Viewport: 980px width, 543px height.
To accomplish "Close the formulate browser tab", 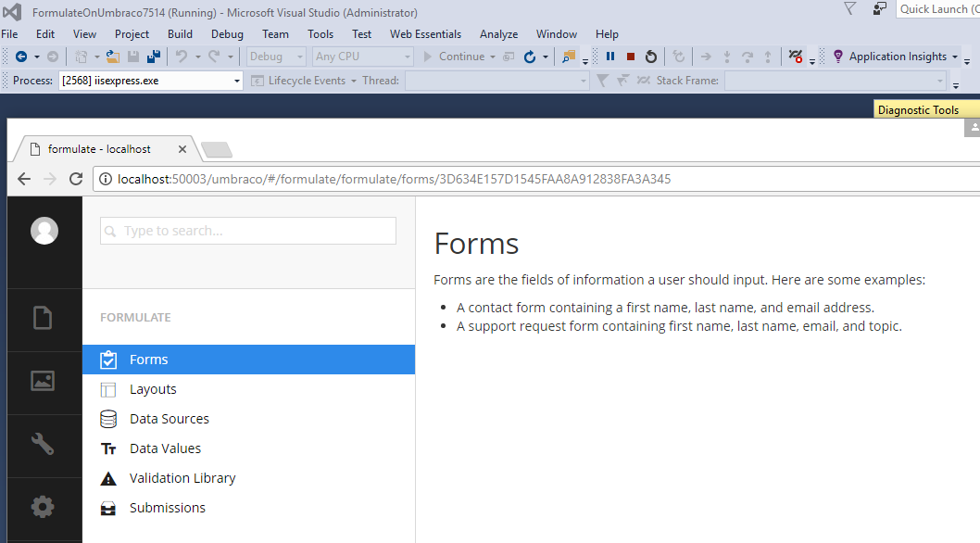I will coord(182,149).
